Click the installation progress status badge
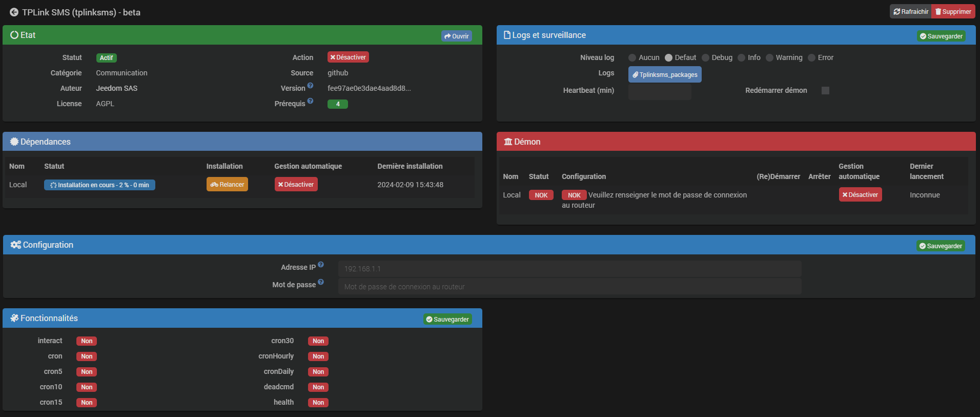 click(99, 185)
